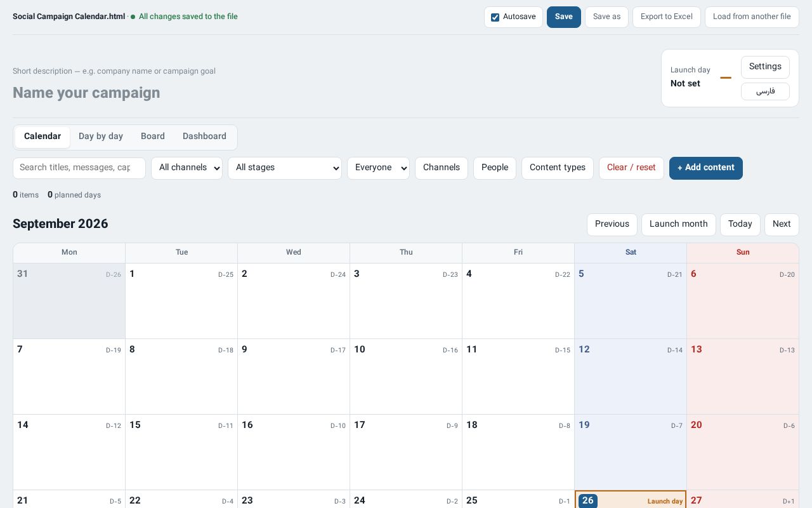The height and width of the screenshot is (508, 812).
Task: Expand the All channels dropdown
Action: pyautogui.click(x=187, y=168)
